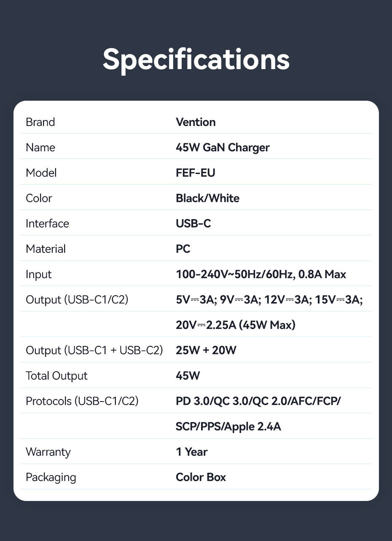
Task: Select the Vention brand value
Action: coord(196,122)
